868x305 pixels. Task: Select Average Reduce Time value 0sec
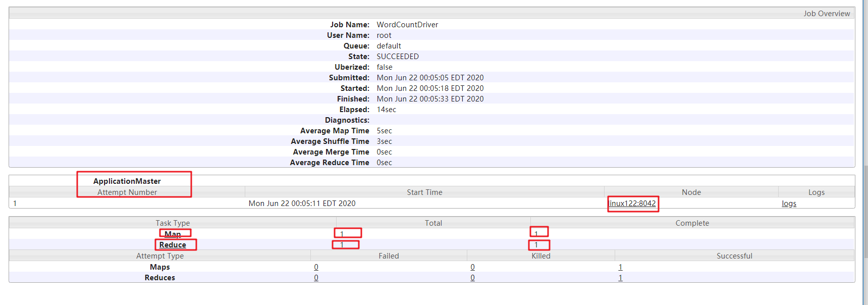(x=384, y=163)
